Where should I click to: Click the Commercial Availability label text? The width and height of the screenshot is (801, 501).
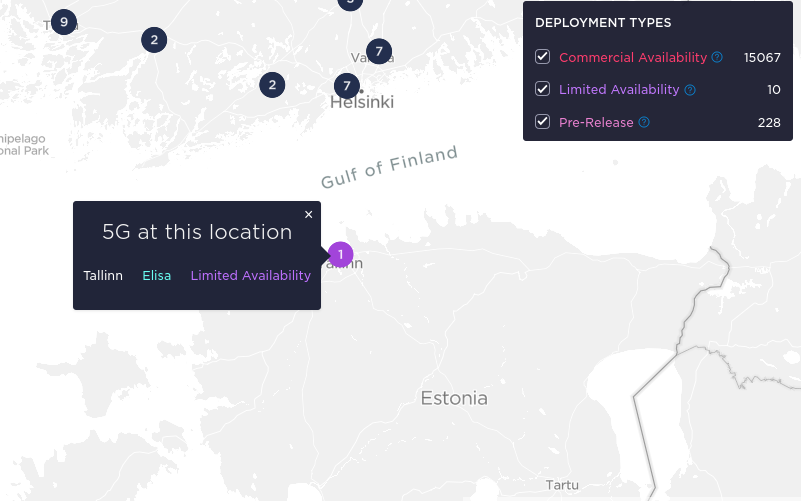633,57
